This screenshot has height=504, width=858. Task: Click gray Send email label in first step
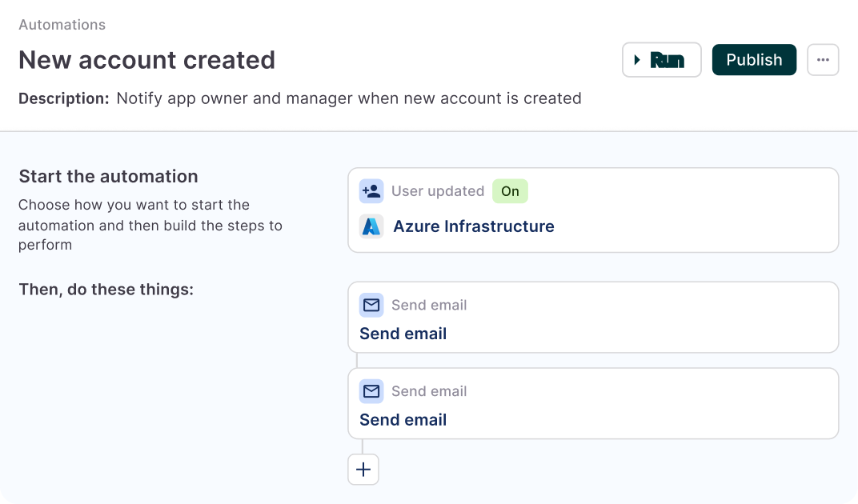tap(428, 305)
